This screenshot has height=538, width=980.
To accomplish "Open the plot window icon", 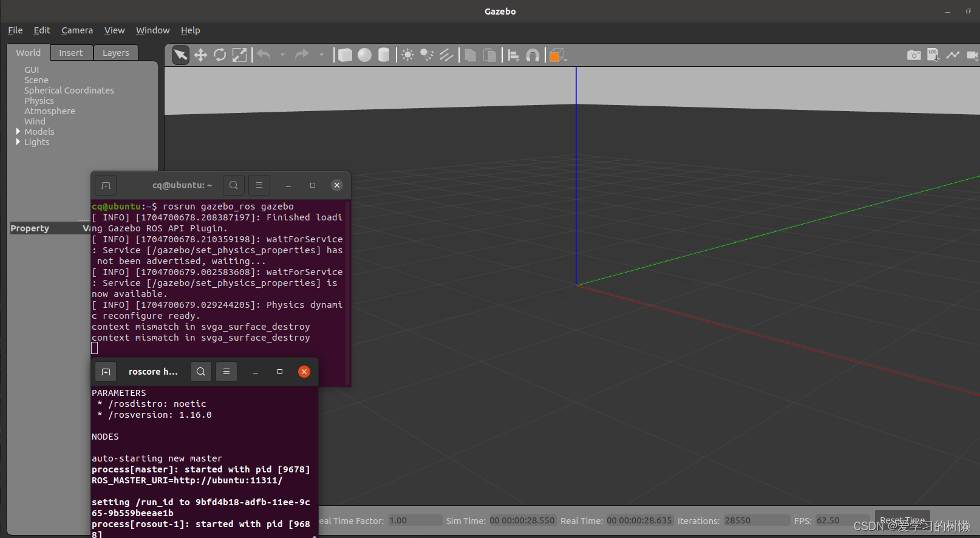I will (x=953, y=55).
